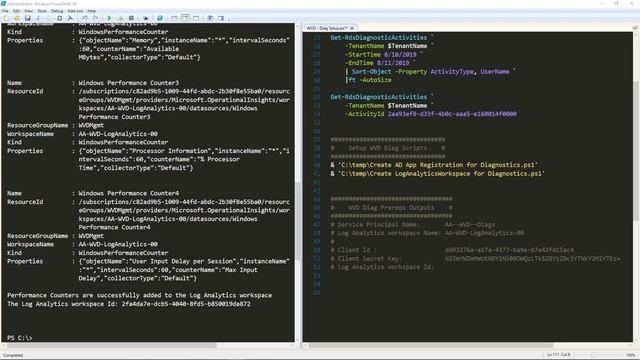
Task: Adjust the zoom slider in status bar
Action: (x=593, y=355)
